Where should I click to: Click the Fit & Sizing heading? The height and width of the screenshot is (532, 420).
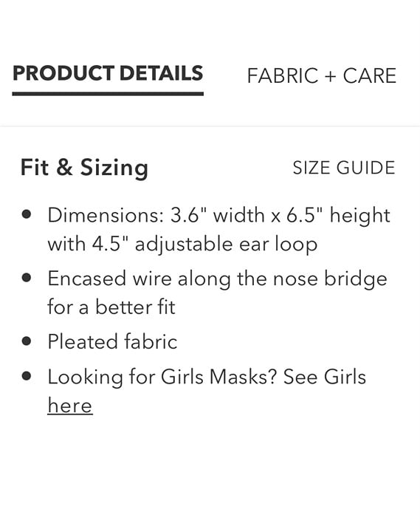pos(84,168)
